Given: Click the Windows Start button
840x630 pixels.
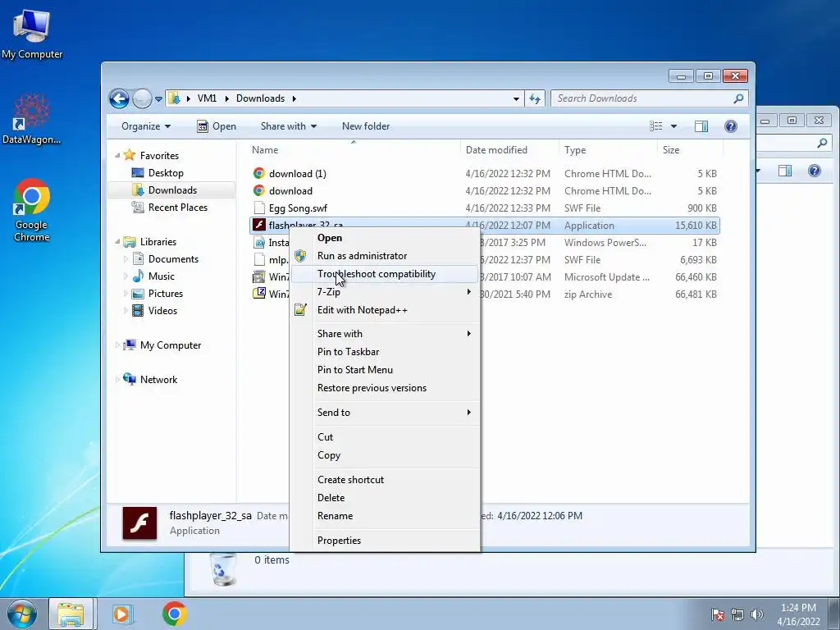Looking at the screenshot, I should click(22, 614).
